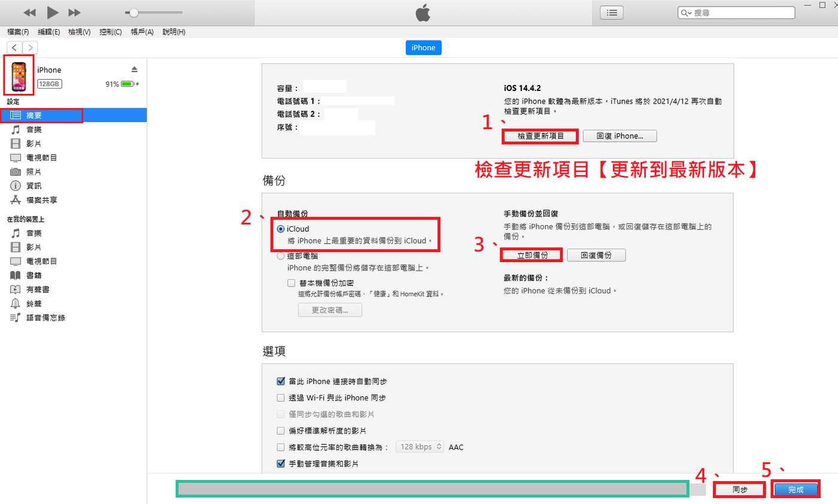
Task: Toggle 透過 Wi-Fi 與此 iPhone 同步 checkbox
Action: coord(281,398)
